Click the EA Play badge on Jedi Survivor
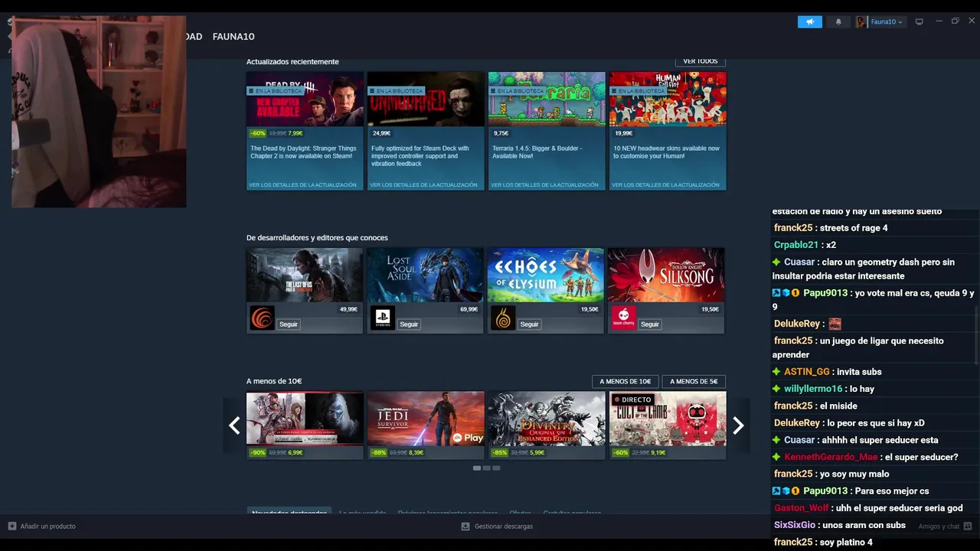Viewport: 980px width, 551px height. [x=468, y=438]
